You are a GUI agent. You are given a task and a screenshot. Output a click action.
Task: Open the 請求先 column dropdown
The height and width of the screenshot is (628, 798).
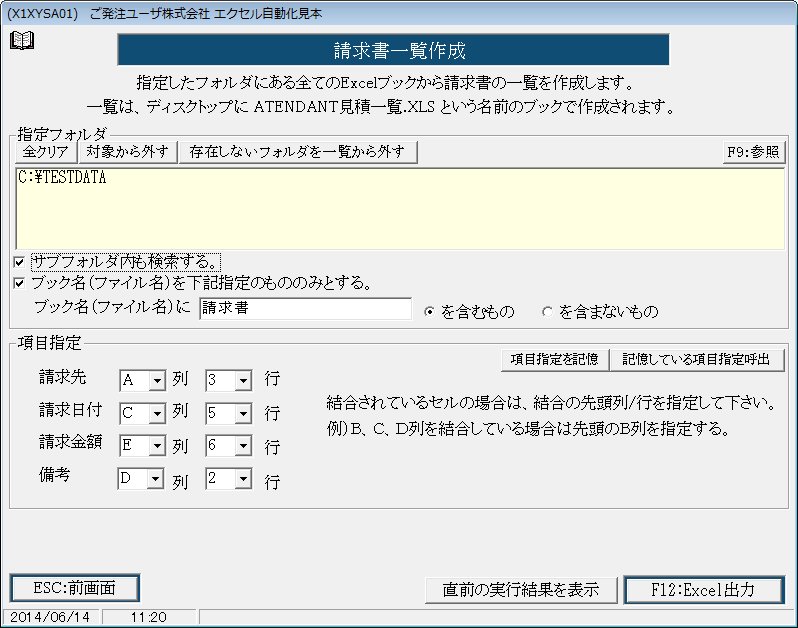156,381
